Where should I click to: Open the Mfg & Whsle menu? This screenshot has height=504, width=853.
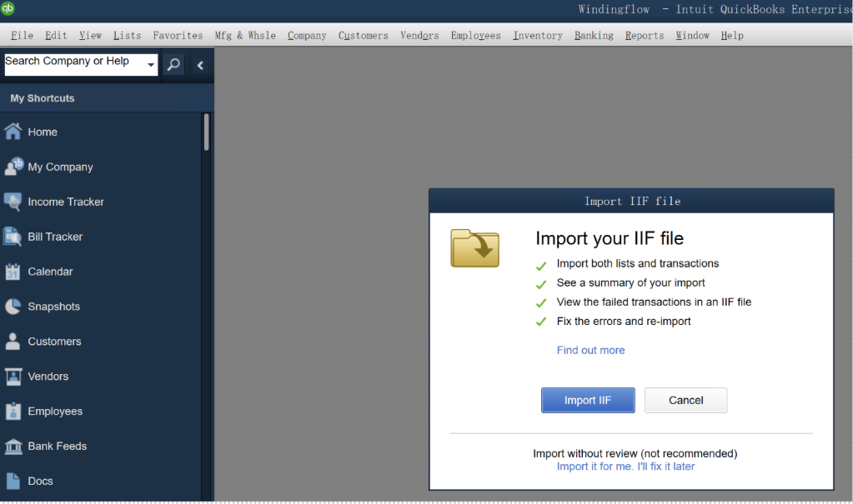point(245,35)
